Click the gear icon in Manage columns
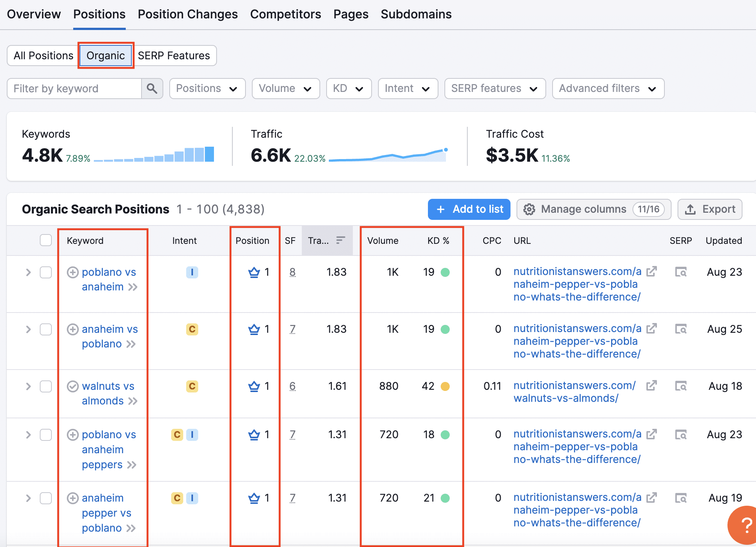Viewport: 756px width, 547px height. (x=529, y=209)
